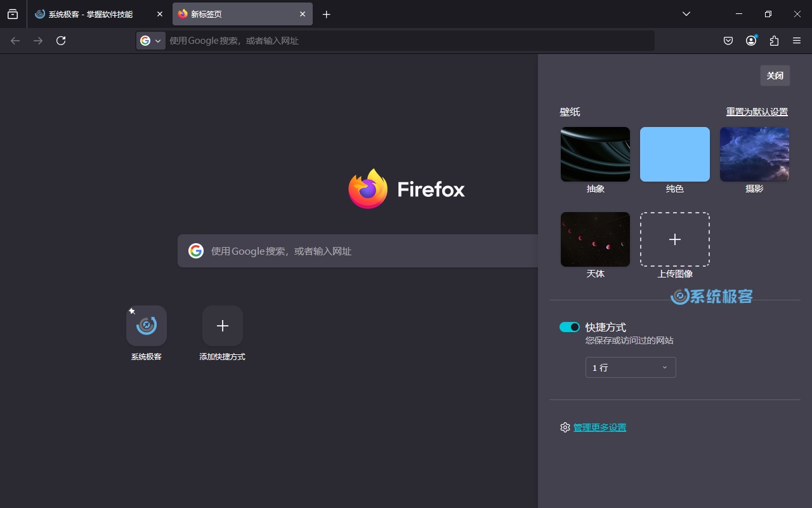Open the Google search engine selector
The image size is (812, 508).
151,41
